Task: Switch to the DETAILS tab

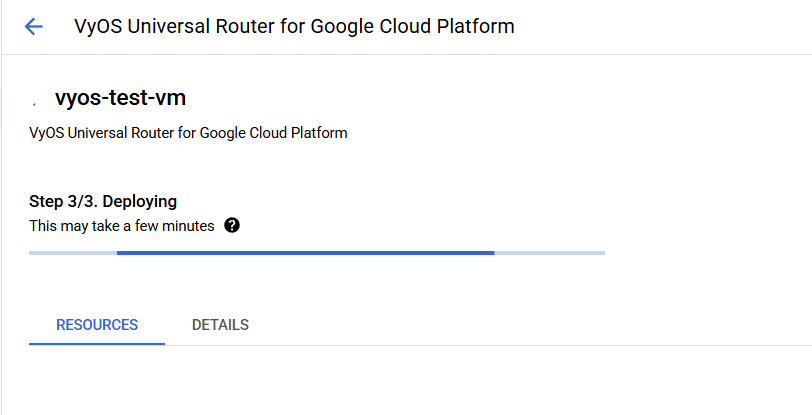Action: click(x=220, y=325)
